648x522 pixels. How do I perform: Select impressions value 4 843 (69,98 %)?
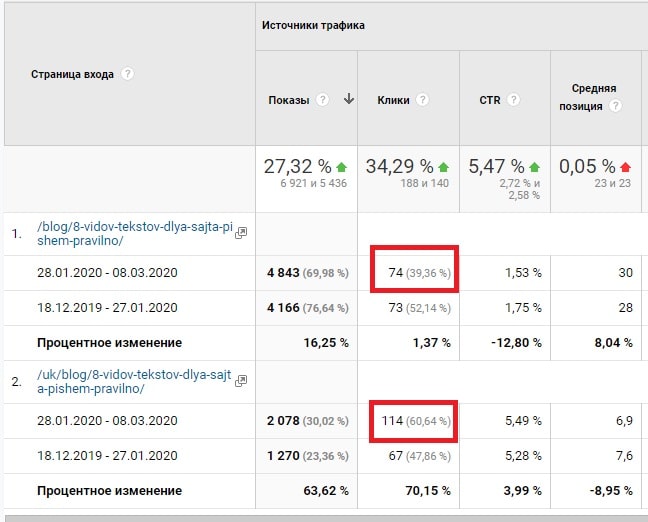click(x=308, y=273)
